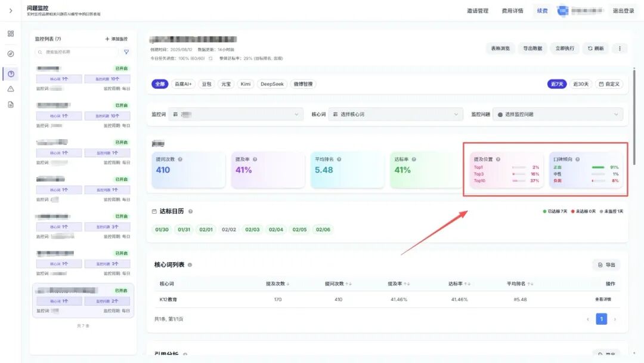Click the filter funnel icon beside monitor search
This screenshot has width=644, height=363.
pos(126,52)
